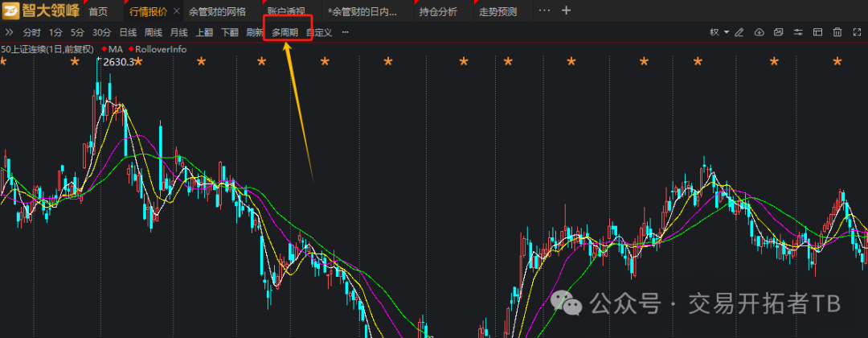Screen dimensions: 868x338
Task: Switch to the 持仓分析 tab
Action: (x=439, y=11)
